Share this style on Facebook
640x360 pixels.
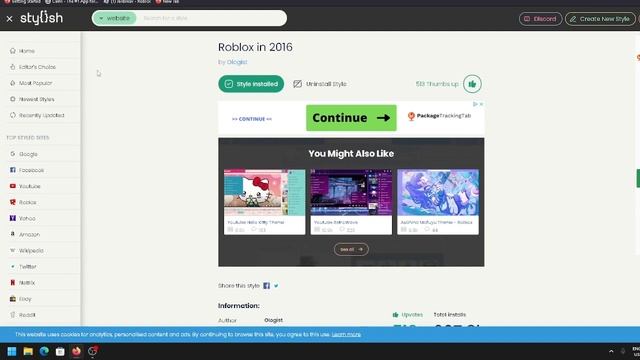click(x=267, y=286)
